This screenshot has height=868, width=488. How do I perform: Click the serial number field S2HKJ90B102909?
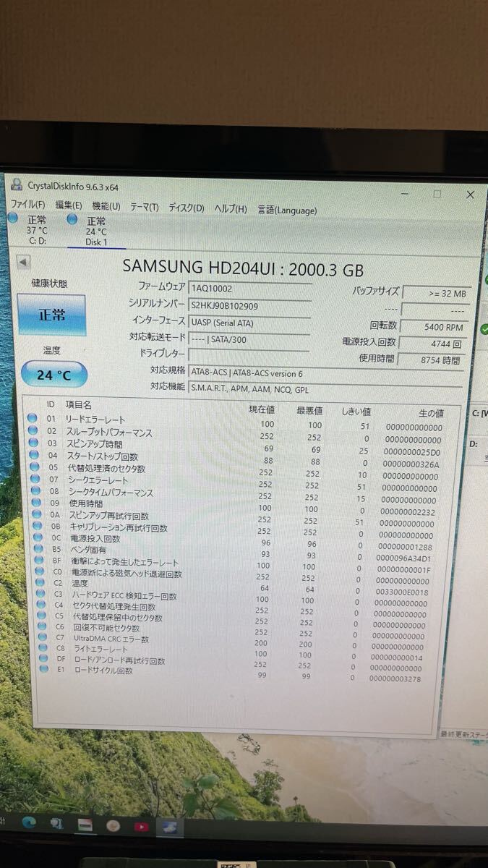pyautogui.click(x=250, y=306)
